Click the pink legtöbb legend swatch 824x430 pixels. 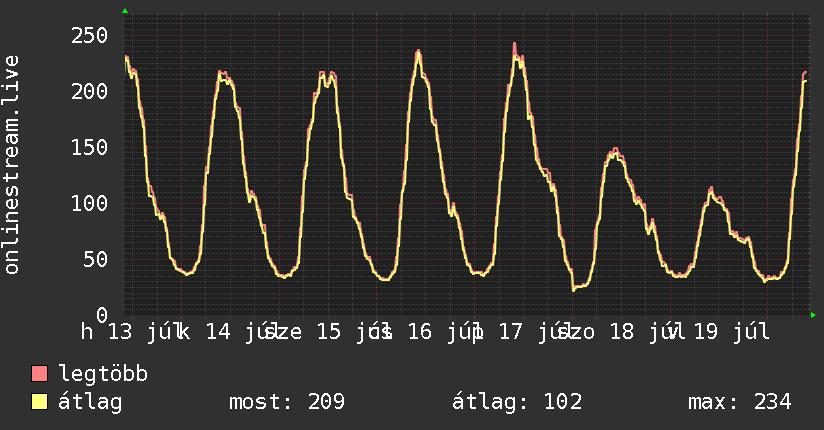click(x=39, y=373)
